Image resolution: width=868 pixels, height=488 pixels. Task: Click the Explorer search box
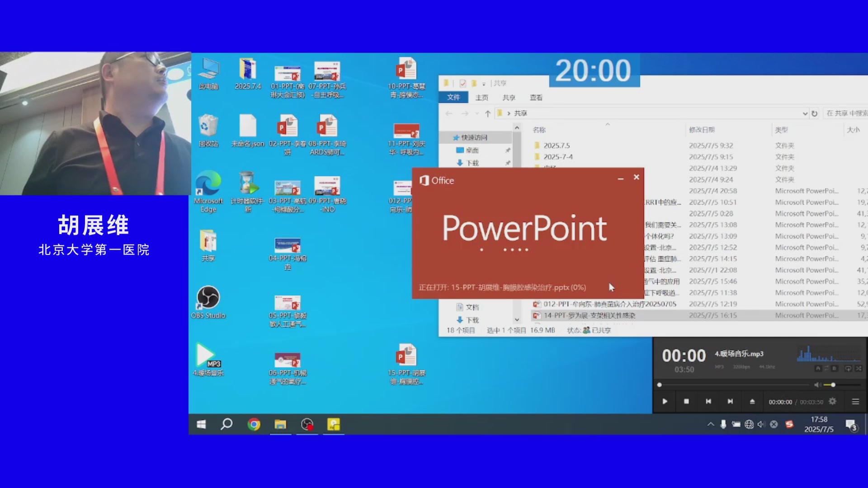(x=845, y=113)
